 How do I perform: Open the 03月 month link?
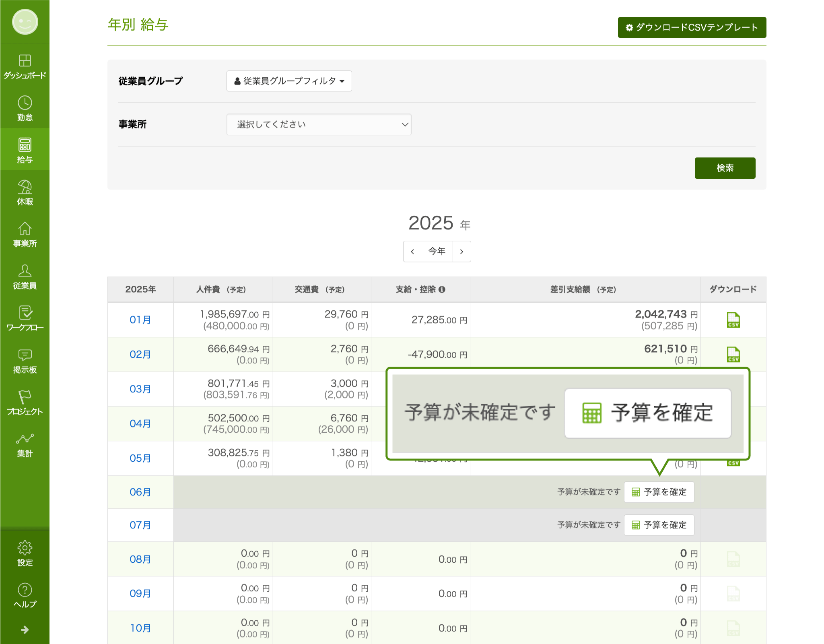140,389
